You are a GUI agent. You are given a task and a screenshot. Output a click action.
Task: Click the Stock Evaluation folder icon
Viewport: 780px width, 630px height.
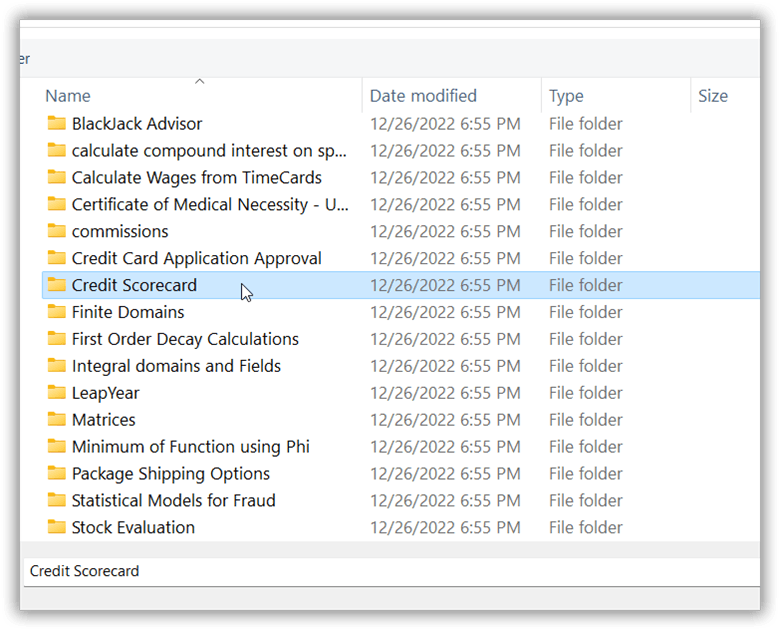point(56,527)
